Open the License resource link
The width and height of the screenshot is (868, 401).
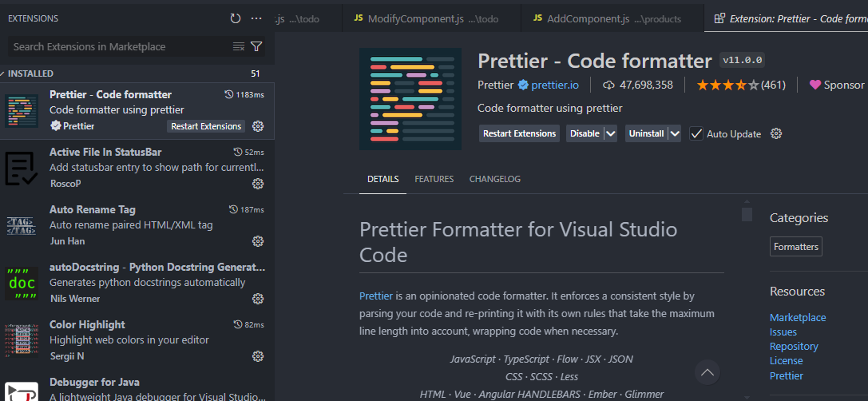tap(786, 360)
